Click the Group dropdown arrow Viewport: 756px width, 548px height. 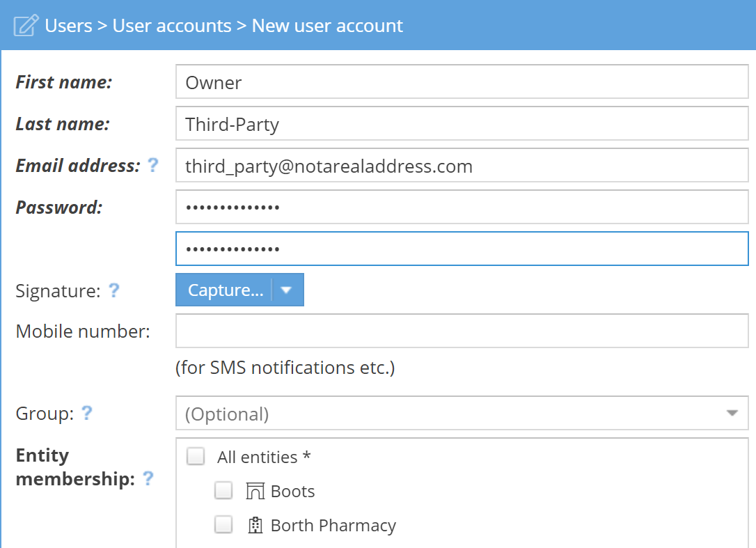(x=732, y=414)
